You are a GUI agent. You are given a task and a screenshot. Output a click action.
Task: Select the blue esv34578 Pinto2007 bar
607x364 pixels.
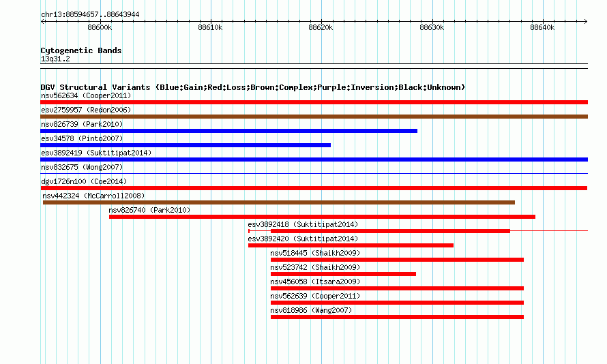pyautogui.click(x=186, y=145)
